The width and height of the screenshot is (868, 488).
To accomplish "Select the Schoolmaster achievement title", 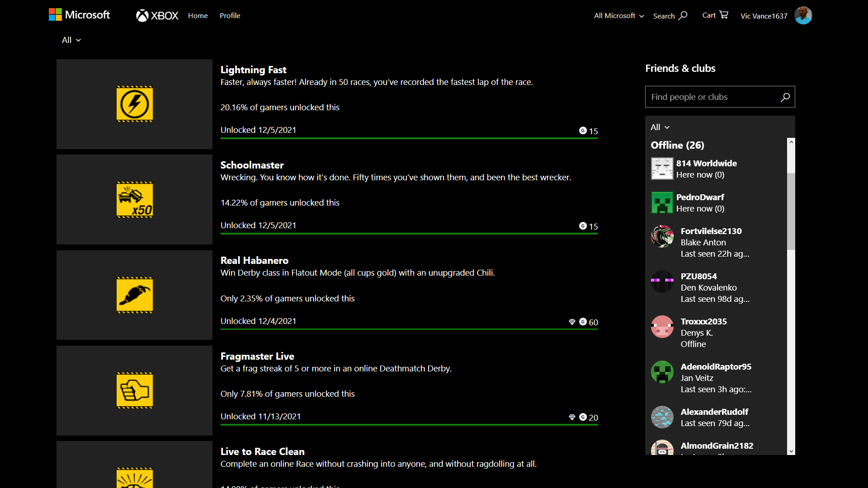I will click(x=252, y=165).
